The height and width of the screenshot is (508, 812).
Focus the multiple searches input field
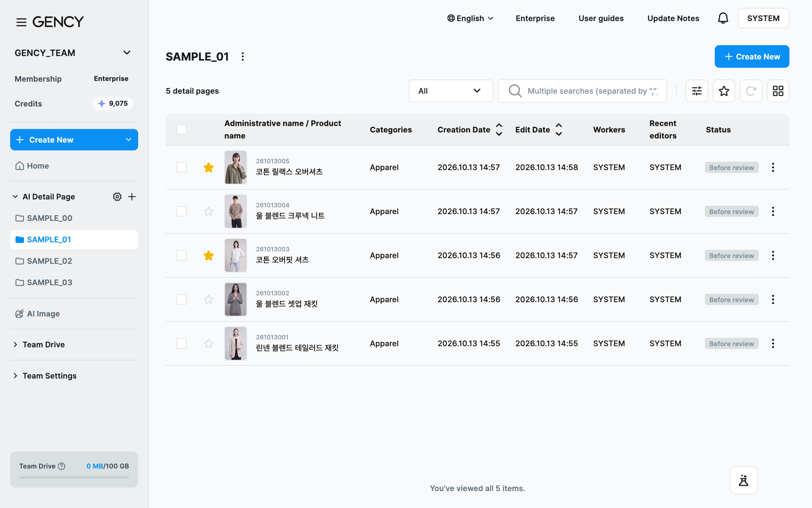[x=582, y=91]
